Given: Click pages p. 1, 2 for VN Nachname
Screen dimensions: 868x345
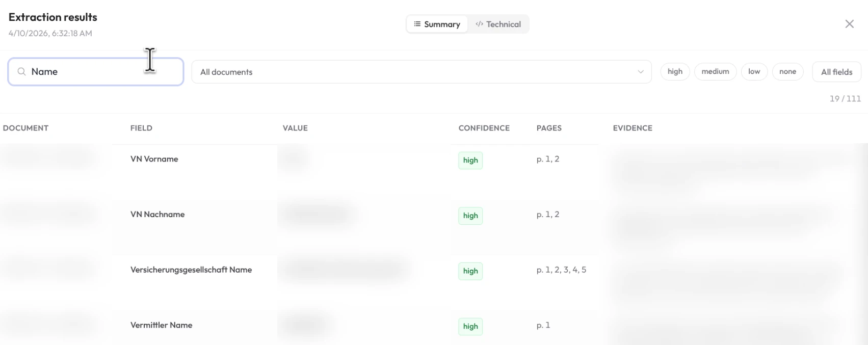Looking at the screenshot, I should click(548, 215).
